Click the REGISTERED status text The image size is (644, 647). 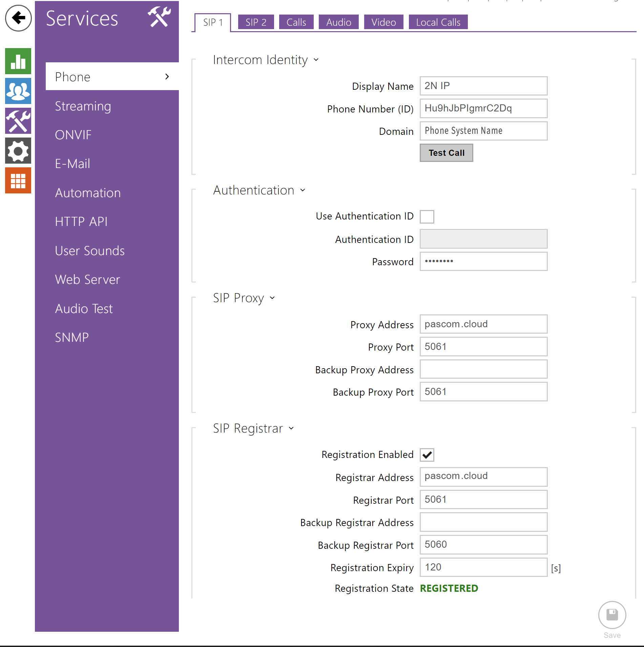[x=449, y=588]
